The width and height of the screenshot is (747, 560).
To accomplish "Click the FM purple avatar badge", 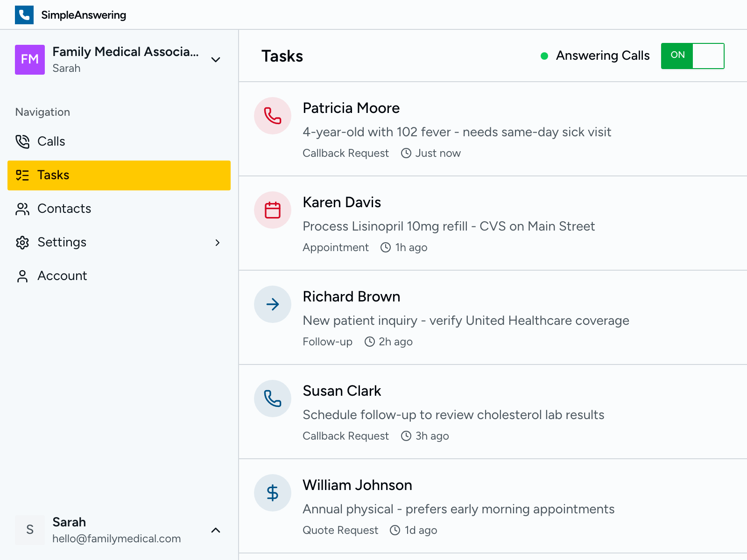I will pyautogui.click(x=30, y=60).
